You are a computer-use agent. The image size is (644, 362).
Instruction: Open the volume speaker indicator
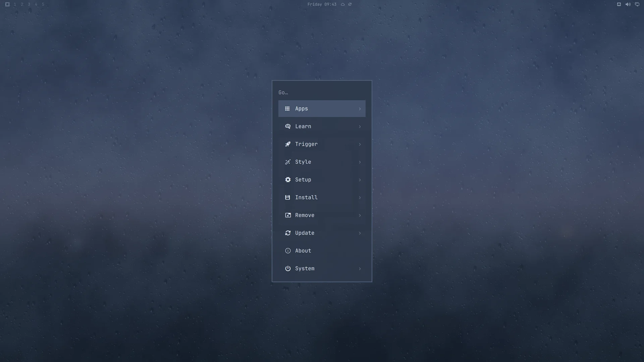pyautogui.click(x=628, y=4)
